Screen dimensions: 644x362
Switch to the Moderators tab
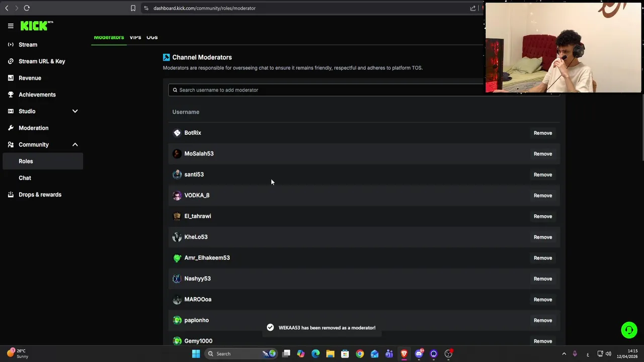tap(109, 38)
